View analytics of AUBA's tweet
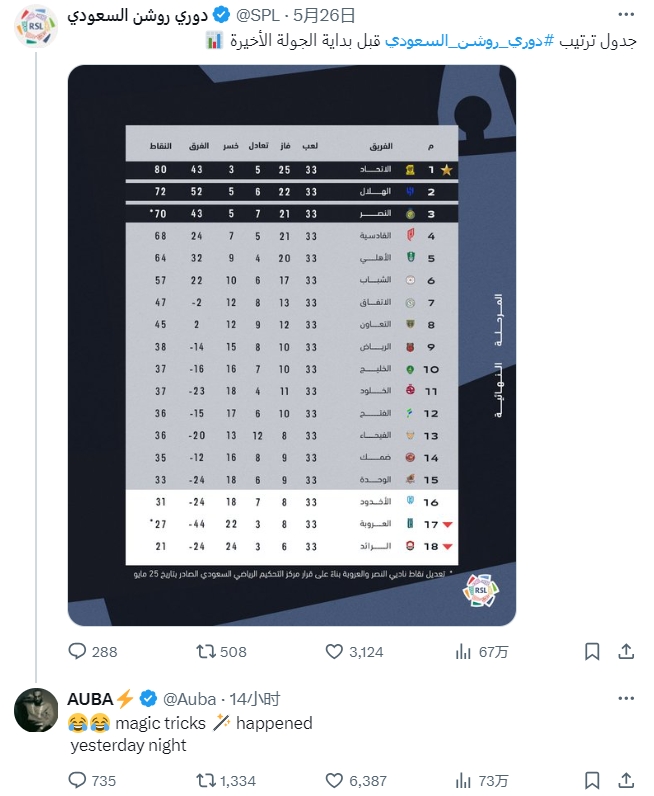Viewport: 654px width, 796px height. click(464, 780)
